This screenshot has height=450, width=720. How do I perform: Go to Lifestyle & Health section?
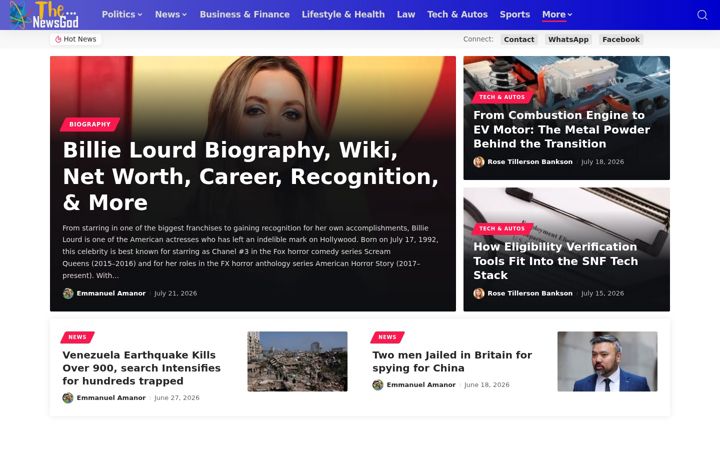tap(343, 15)
